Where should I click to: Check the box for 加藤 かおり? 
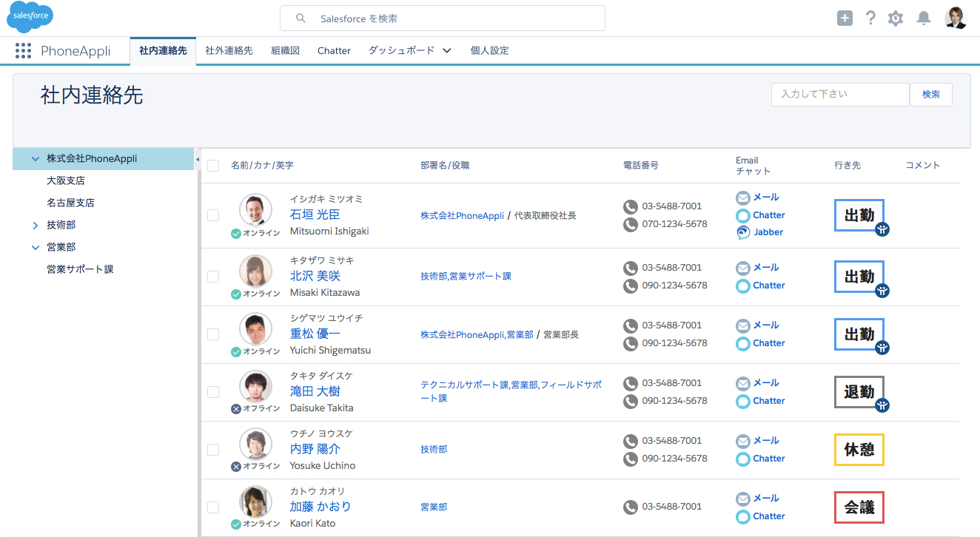pos(213,507)
